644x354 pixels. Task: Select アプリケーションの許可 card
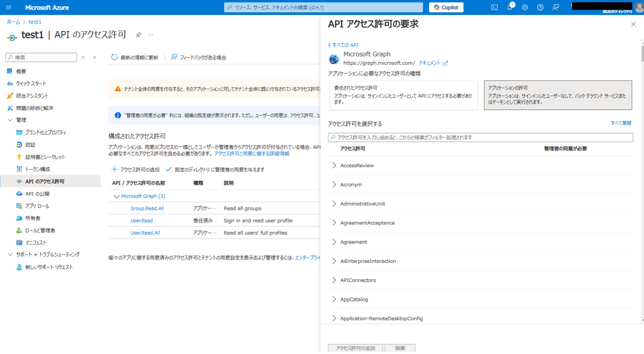[x=558, y=95]
